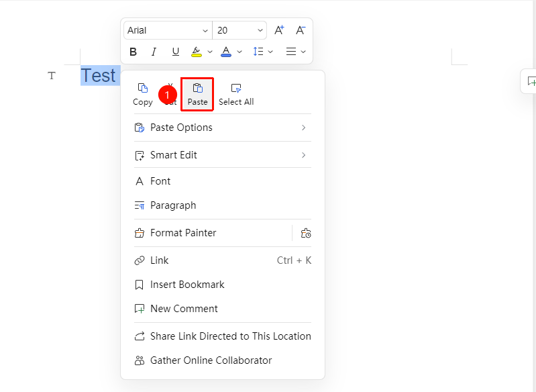Apply yellow highlight color
Viewport: 536px width, 392px height.
point(196,52)
